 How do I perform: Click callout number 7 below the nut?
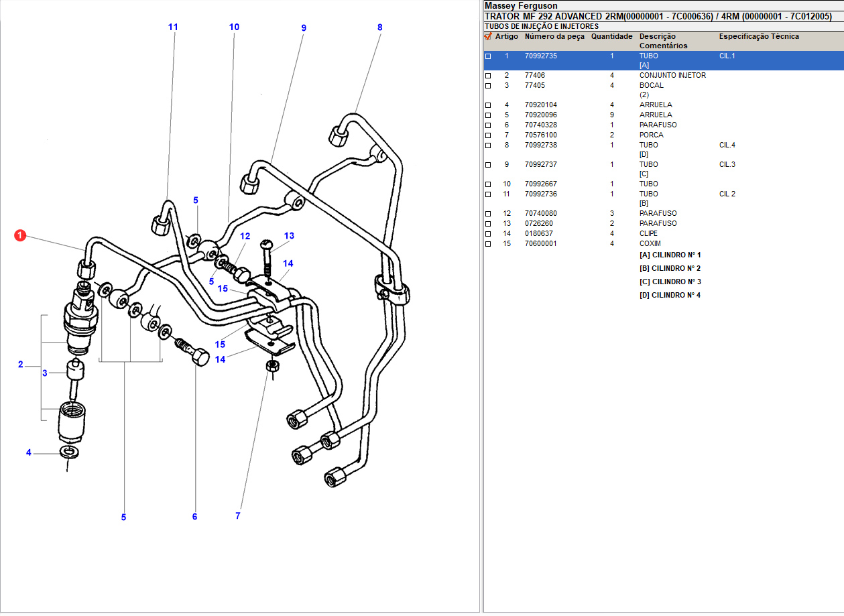click(237, 516)
